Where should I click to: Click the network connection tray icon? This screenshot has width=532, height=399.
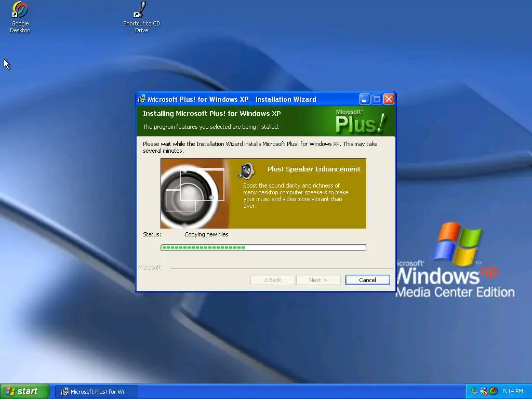point(474,391)
